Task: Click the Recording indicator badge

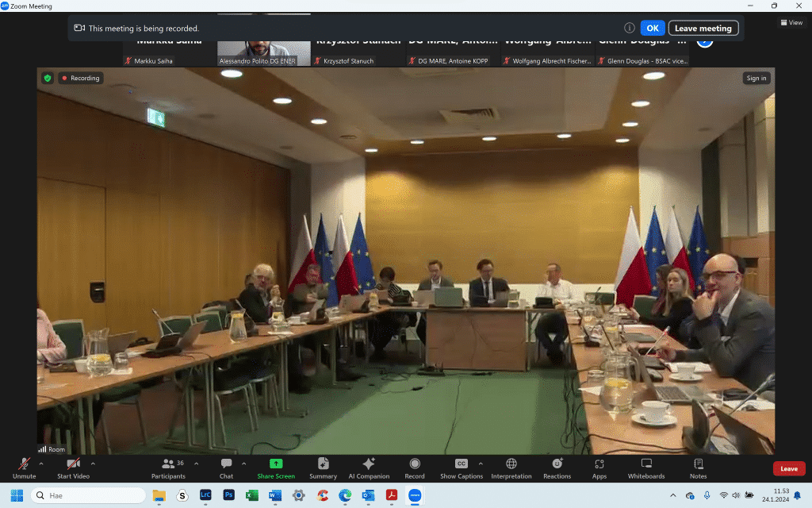Action: 81,79
